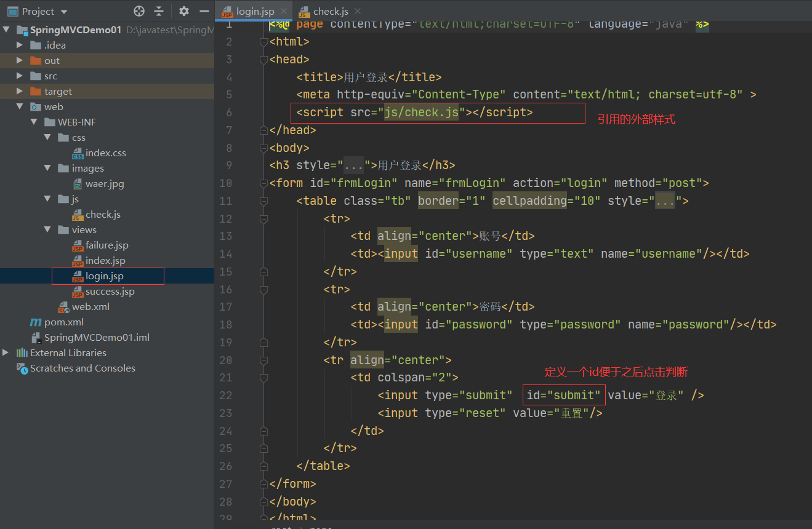Fold the <body> block at line 8

point(264,148)
